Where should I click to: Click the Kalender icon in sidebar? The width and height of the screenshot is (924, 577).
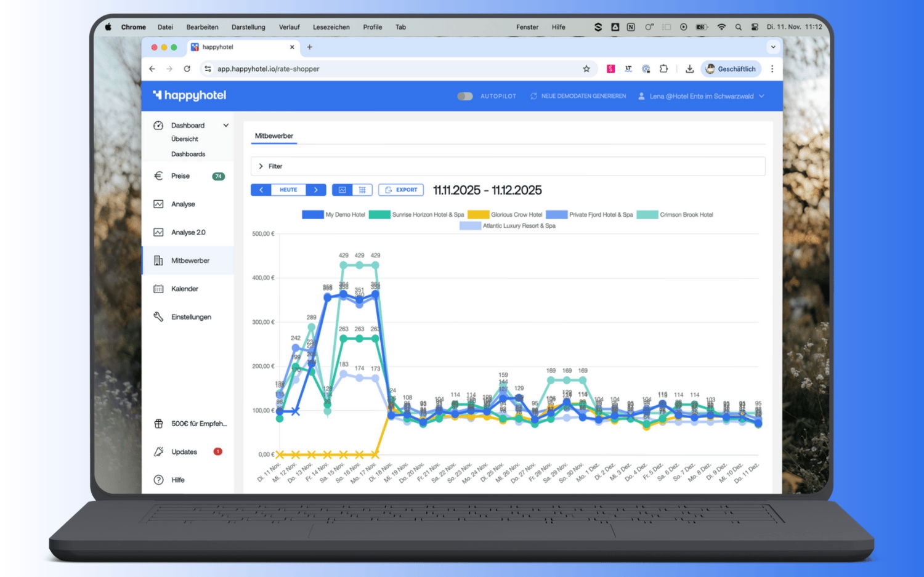coord(158,289)
